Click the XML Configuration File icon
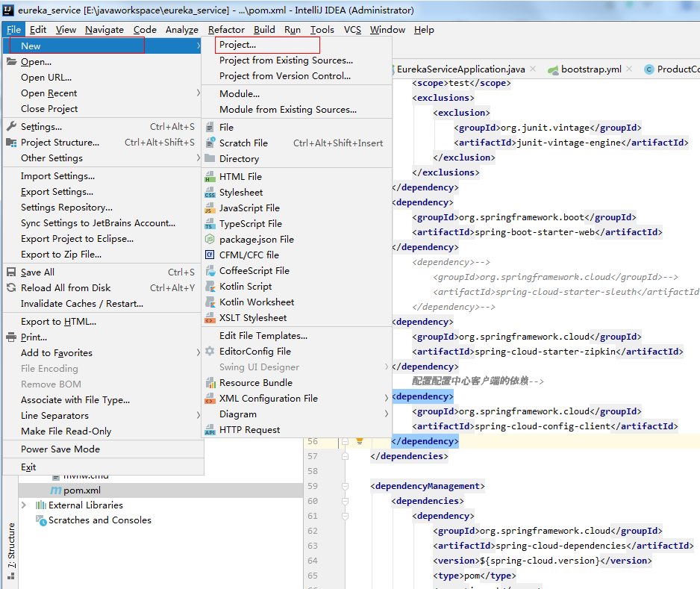This screenshot has width=700, height=589. coord(210,399)
